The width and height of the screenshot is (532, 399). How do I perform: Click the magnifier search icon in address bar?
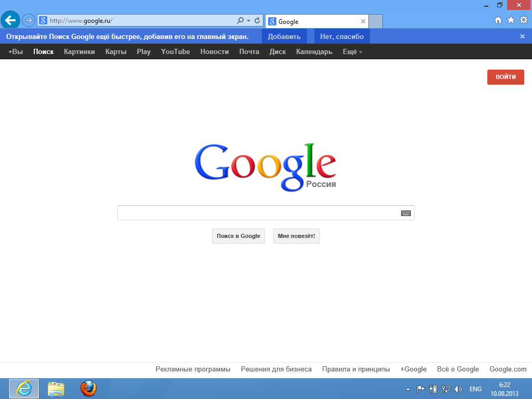tap(240, 20)
